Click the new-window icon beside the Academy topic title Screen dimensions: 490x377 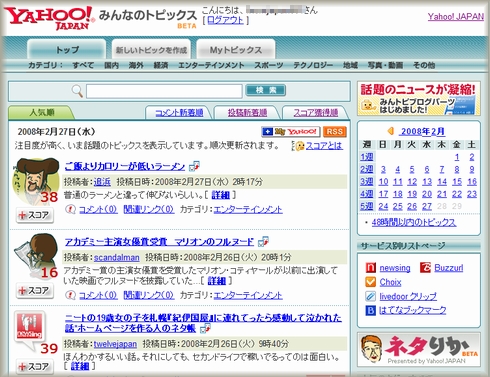coord(263,241)
